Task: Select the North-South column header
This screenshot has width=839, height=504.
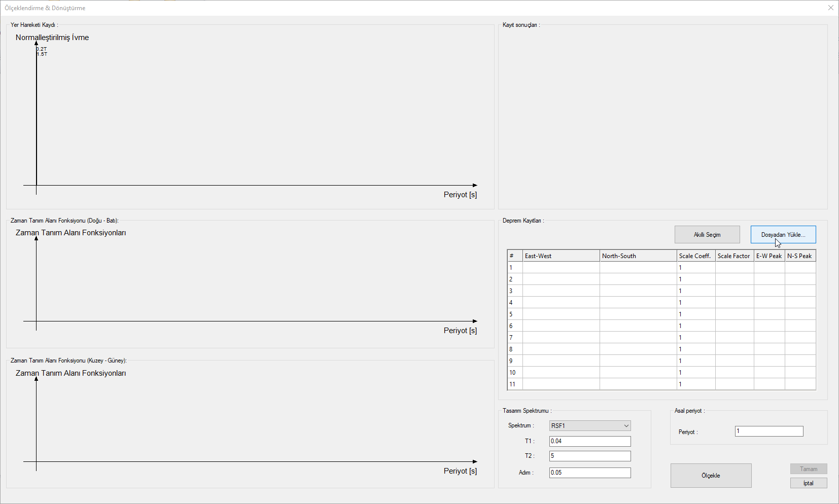Action: (638, 256)
